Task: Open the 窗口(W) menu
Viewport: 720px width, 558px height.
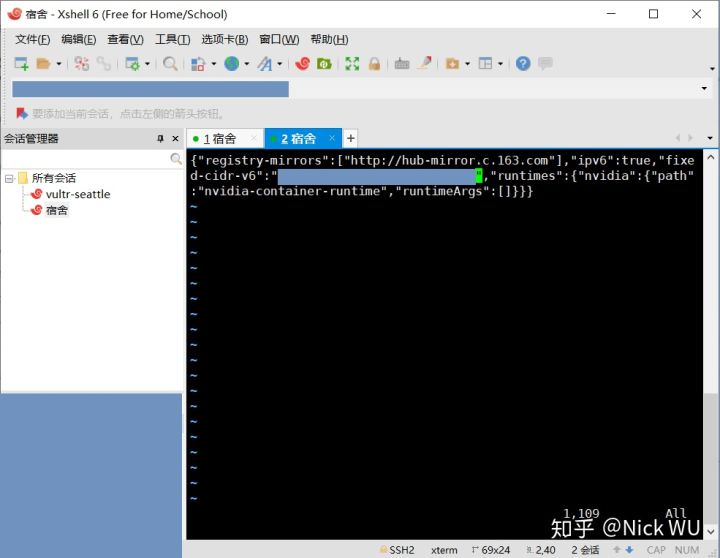Action: (279, 39)
